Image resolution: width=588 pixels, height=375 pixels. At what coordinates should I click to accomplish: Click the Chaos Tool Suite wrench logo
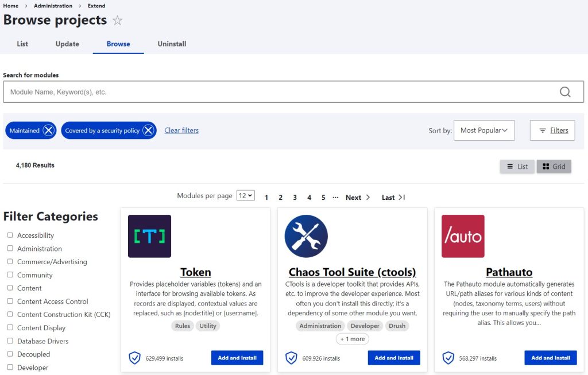click(x=306, y=236)
